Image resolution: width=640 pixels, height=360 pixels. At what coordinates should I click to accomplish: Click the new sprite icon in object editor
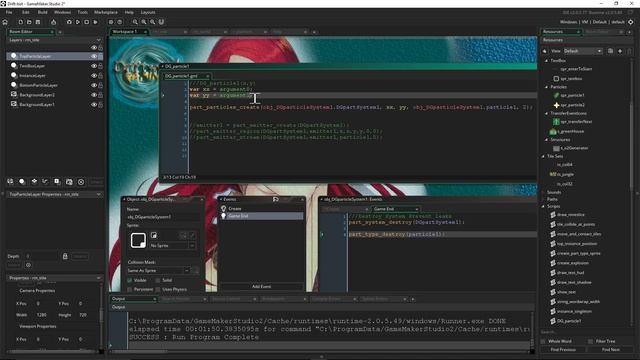[x=154, y=235]
